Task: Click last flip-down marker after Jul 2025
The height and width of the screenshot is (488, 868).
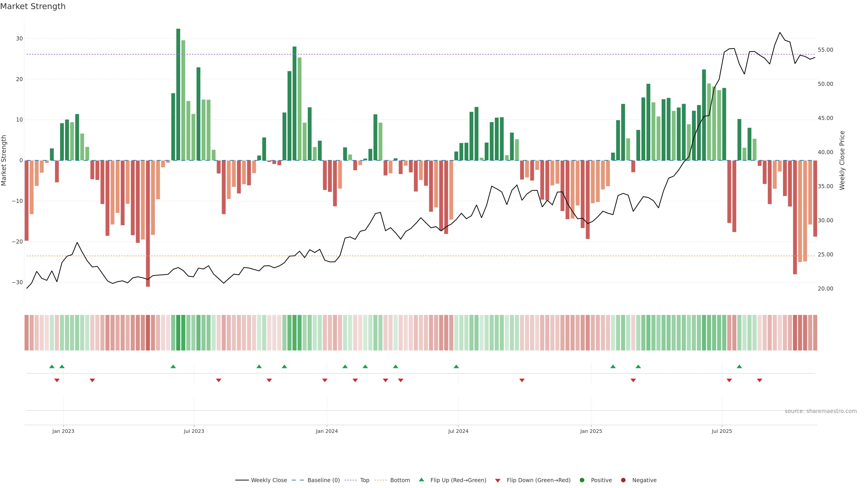Action: point(759,380)
